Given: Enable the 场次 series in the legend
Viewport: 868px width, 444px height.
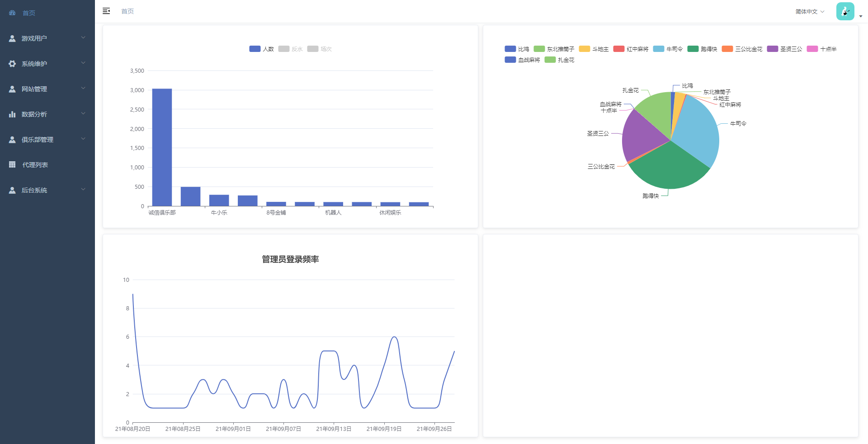Looking at the screenshot, I should (313, 49).
